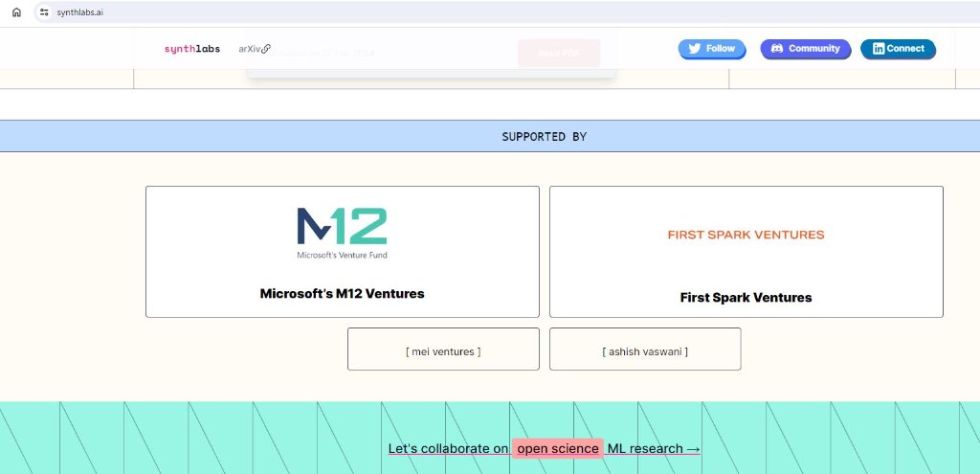Click the faded Read PDF button
This screenshot has width=980, height=474.
(559, 54)
